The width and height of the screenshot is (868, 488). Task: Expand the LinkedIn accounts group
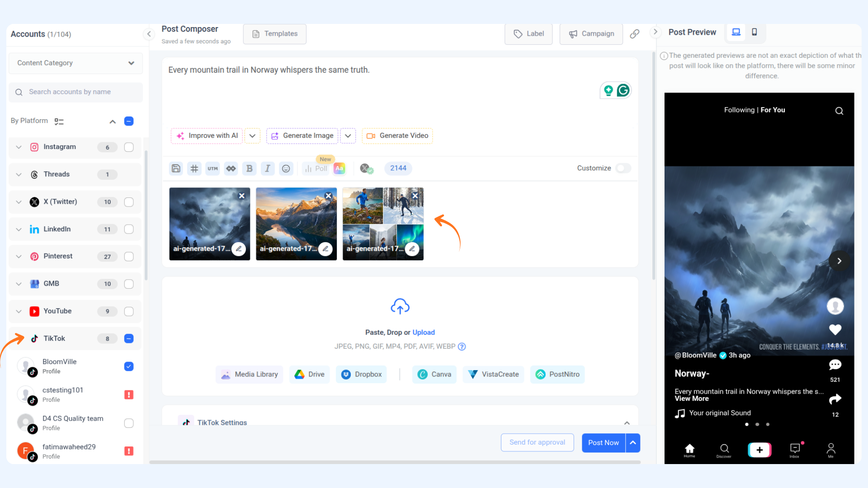19,230
